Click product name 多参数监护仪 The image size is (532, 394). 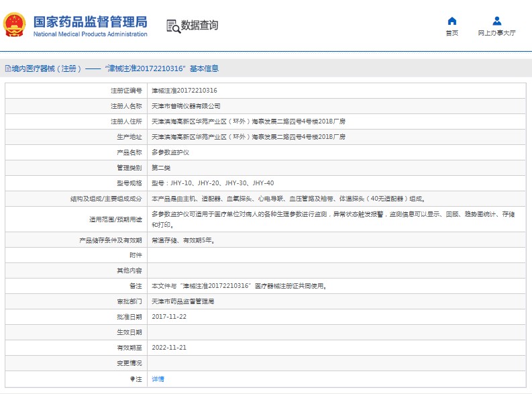pos(170,152)
